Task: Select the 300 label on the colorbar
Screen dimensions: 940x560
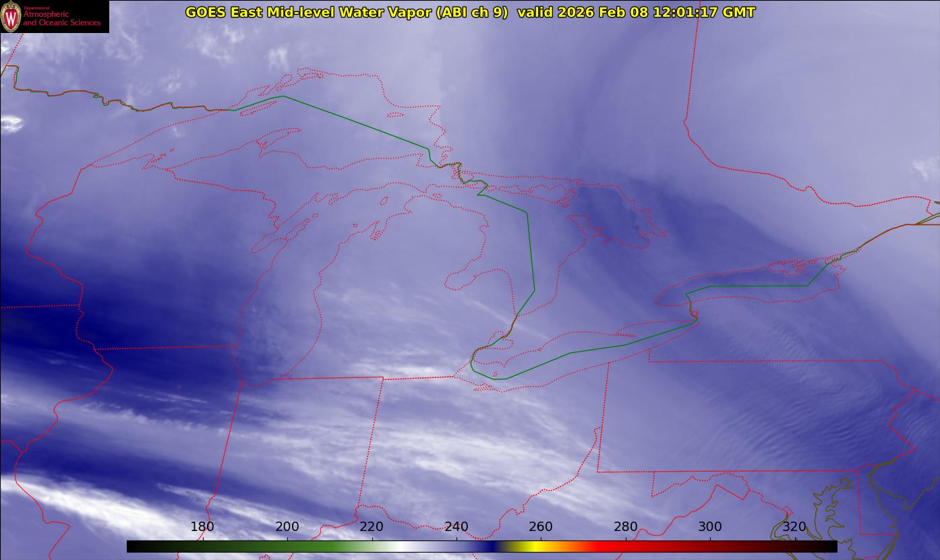Action: [x=710, y=526]
